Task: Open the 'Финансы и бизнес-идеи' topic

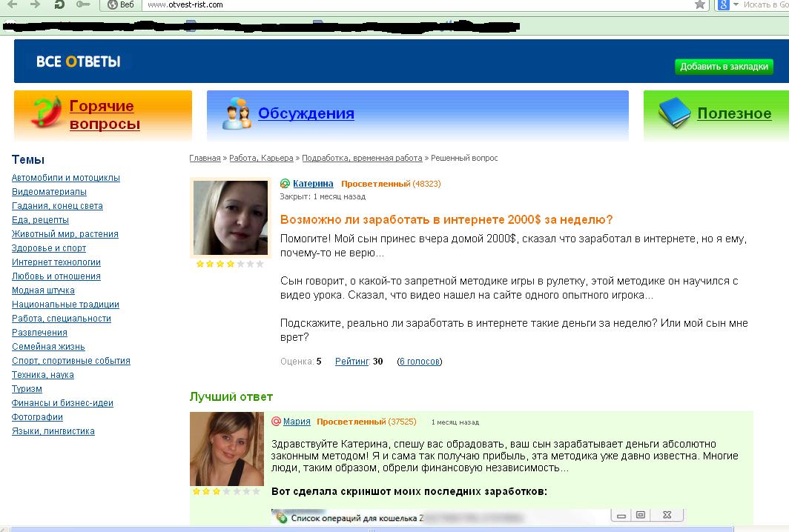Action: click(x=62, y=403)
